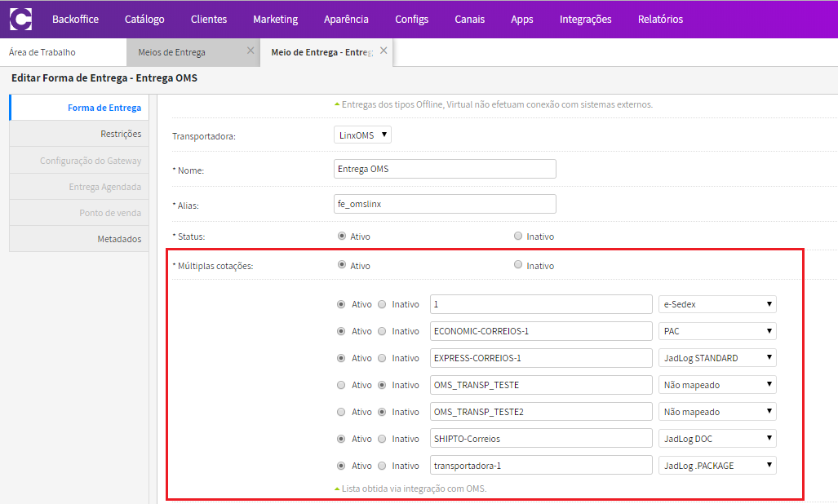The height and width of the screenshot is (504, 838).
Task: Open the Marketing menu
Action: point(275,20)
